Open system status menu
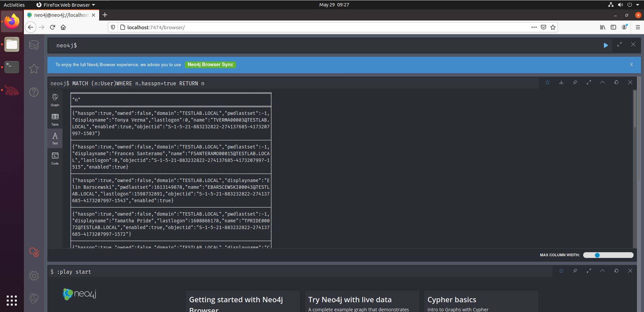 [625, 5]
